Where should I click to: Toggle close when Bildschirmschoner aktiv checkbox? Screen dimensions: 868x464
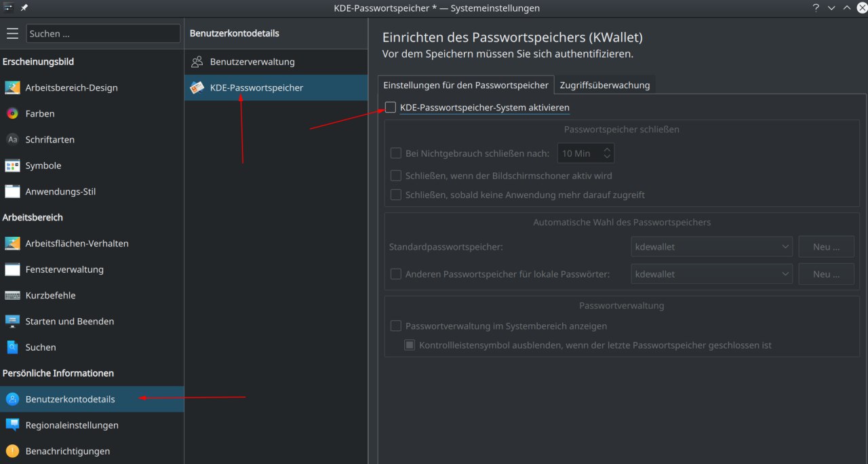[396, 176]
